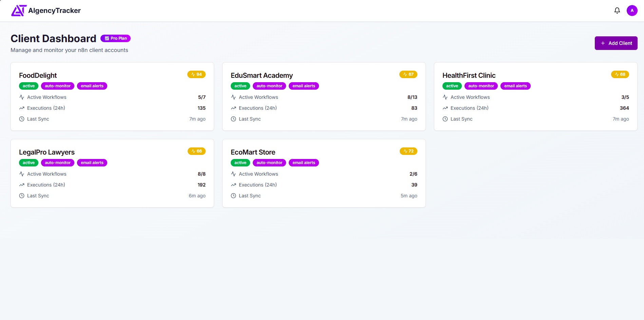The width and height of the screenshot is (644, 320).
Task: Click the Last Sync clock icon on HealthFirst Clinic
Action: pyautogui.click(x=445, y=119)
